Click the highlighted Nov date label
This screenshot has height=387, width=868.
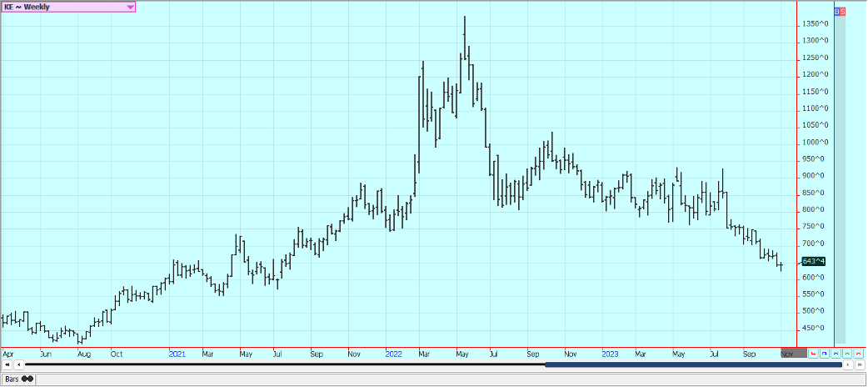click(x=792, y=354)
